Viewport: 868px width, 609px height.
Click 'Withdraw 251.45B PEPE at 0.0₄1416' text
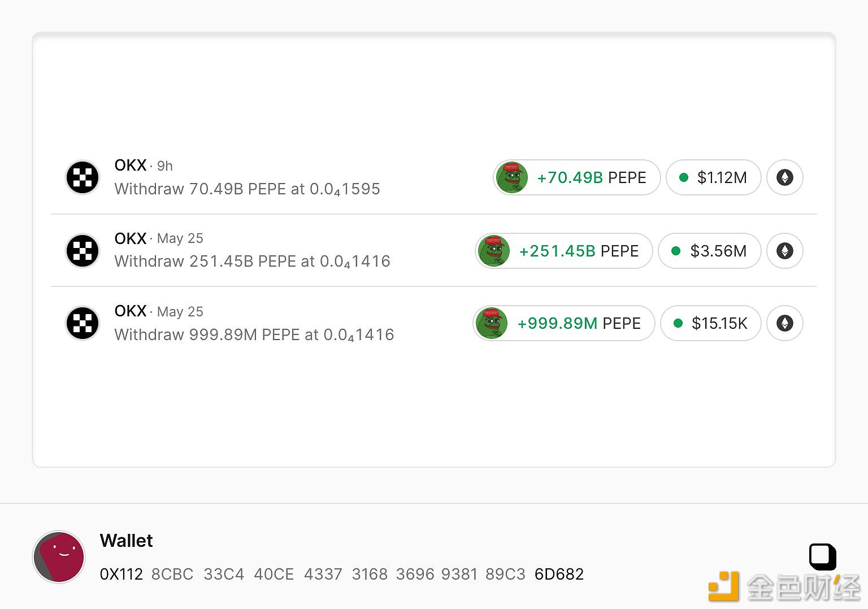click(x=252, y=262)
